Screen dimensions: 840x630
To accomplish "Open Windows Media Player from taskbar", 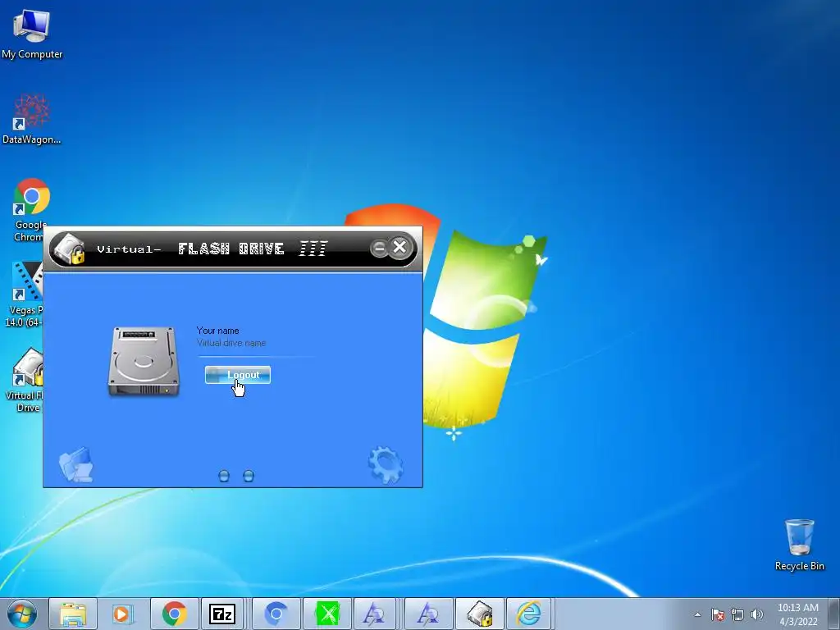I will point(123,614).
